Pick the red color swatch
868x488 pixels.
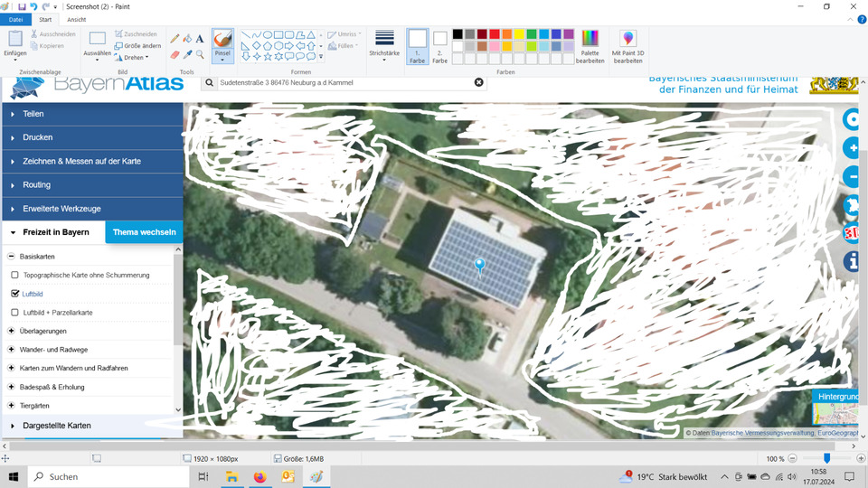(x=495, y=34)
